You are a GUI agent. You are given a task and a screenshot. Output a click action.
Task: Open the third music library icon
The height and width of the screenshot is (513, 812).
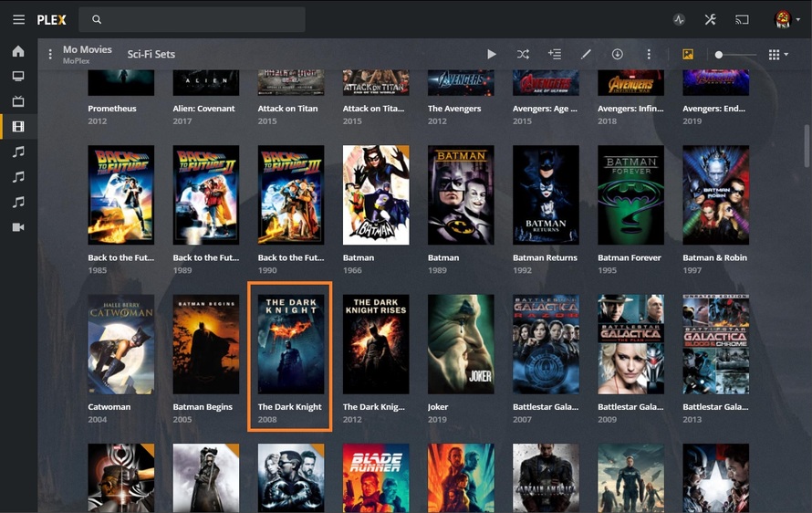(18, 202)
